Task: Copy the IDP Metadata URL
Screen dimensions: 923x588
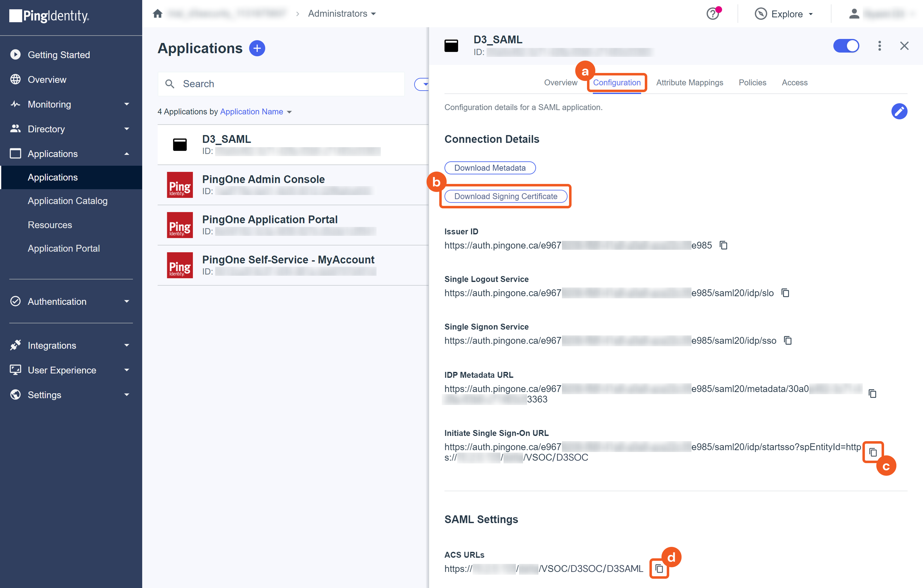Action: click(x=872, y=394)
